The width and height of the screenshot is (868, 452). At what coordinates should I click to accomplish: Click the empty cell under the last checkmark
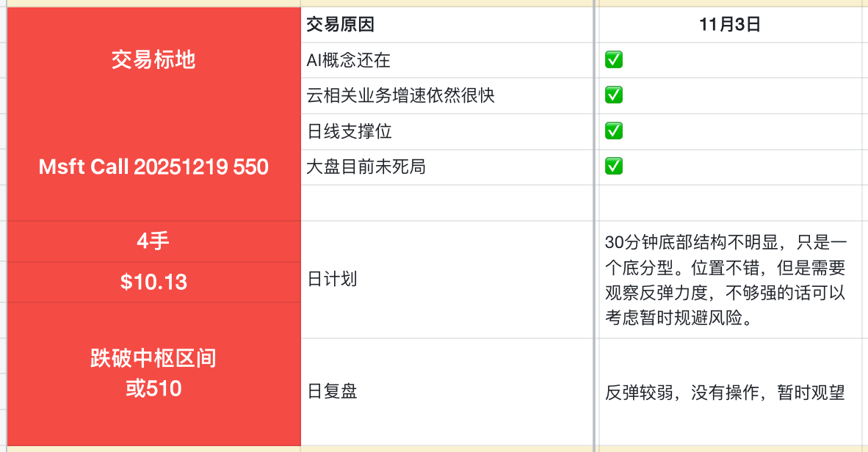click(x=729, y=203)
